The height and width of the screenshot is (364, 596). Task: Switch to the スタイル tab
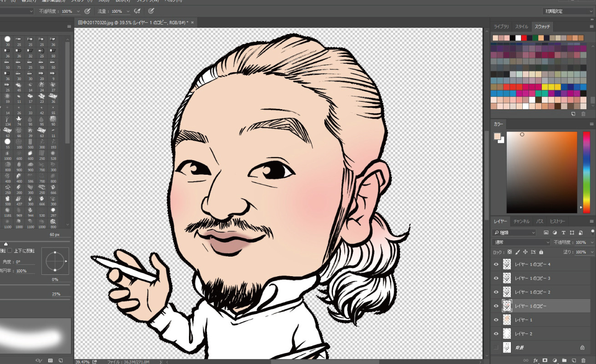point(521,27)
